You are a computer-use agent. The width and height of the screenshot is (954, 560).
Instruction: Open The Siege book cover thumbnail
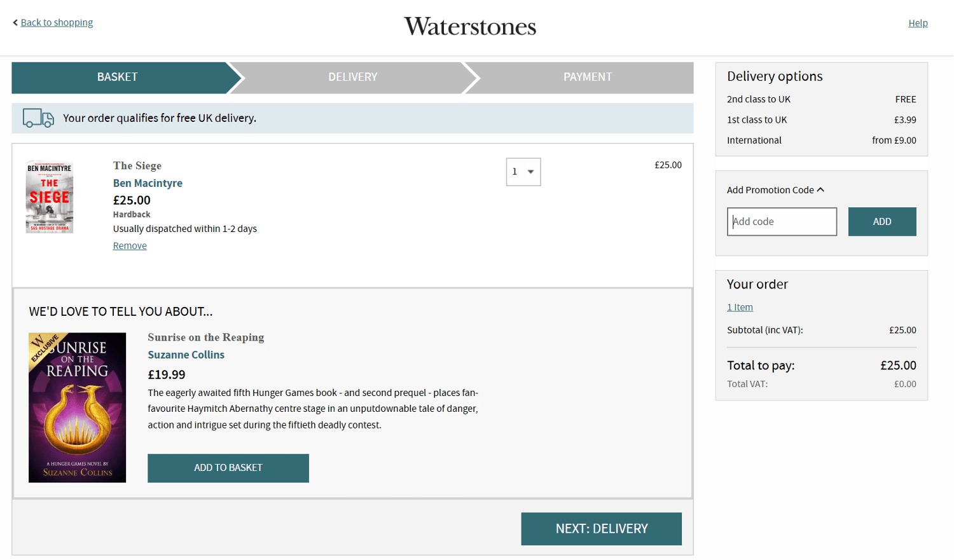tap(50, 197)
